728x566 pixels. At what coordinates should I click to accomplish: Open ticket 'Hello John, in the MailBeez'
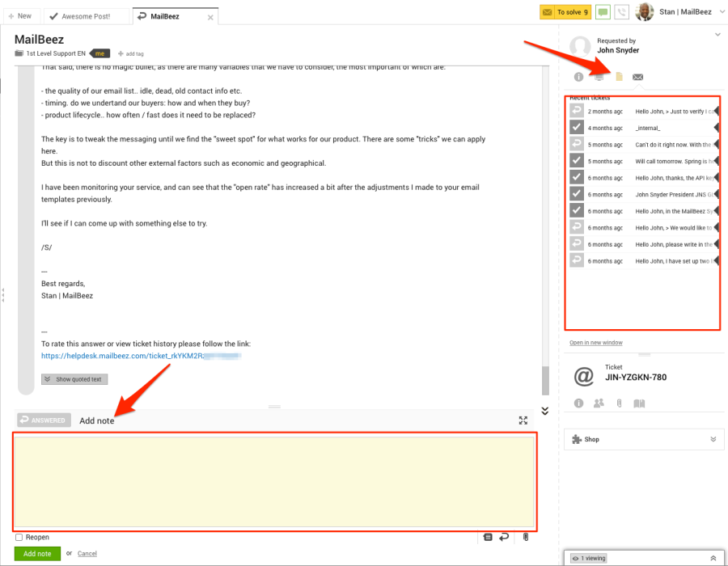pos(644,212)
